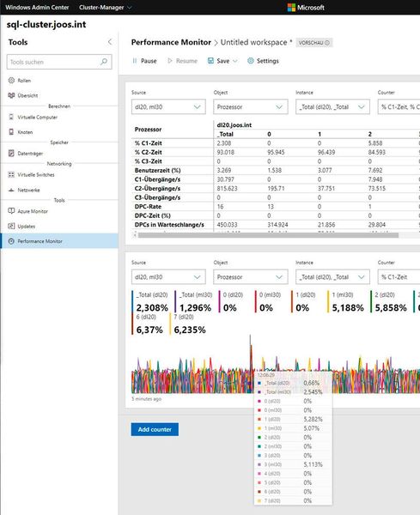Click the Benutzerzeit (%) row label
The height and width of the screenshot is (515, 420).
tap(157, 170)
